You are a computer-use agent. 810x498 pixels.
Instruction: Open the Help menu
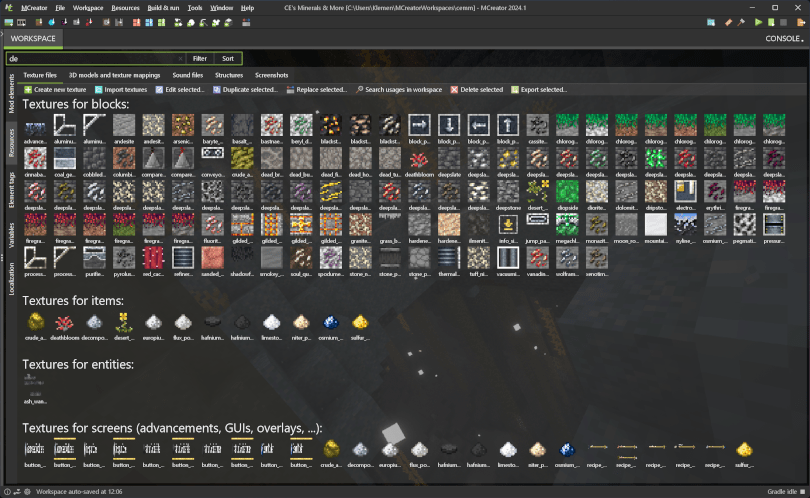tap(247, 8)
